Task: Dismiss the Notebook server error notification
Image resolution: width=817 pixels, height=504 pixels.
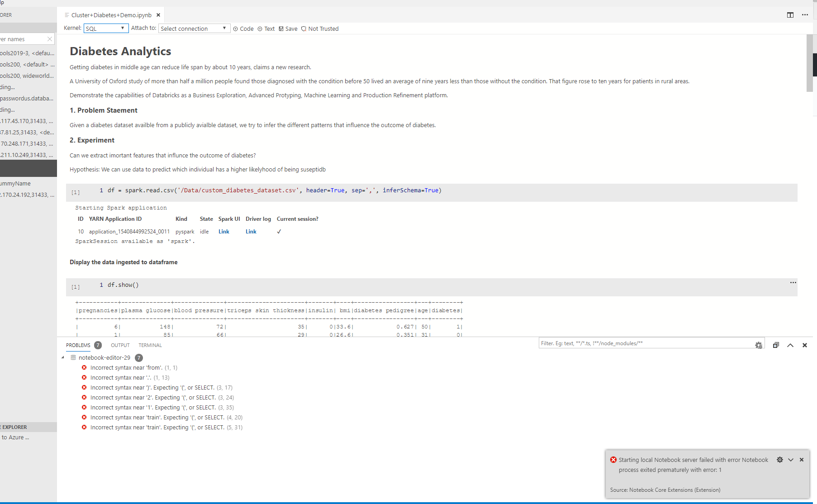Action: pos(802,460)
